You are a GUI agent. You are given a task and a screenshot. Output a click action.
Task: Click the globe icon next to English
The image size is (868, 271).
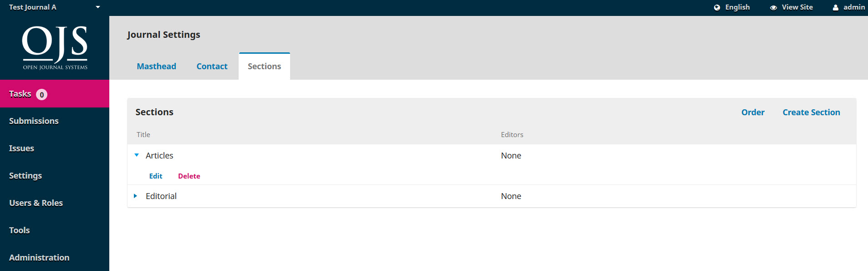(x=716, y=7)
